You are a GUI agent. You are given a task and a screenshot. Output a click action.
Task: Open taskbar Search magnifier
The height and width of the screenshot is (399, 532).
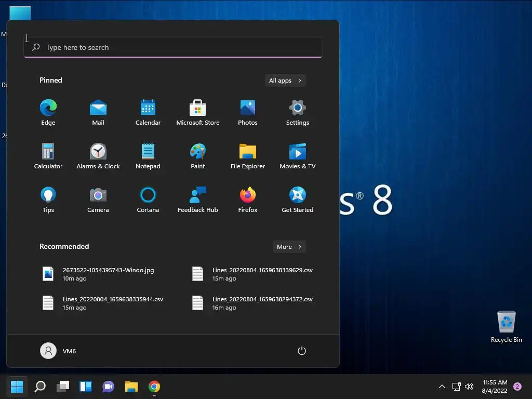(x=40, y=387)
